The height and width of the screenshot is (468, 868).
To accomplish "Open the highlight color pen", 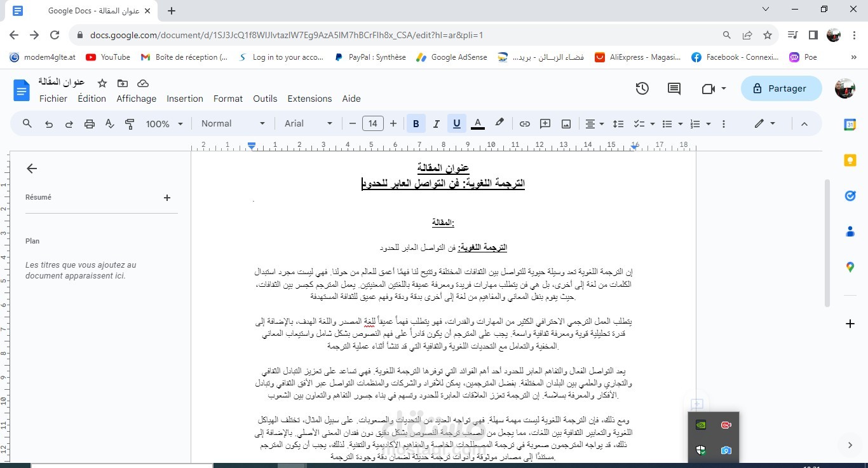I will click(499, 123).
